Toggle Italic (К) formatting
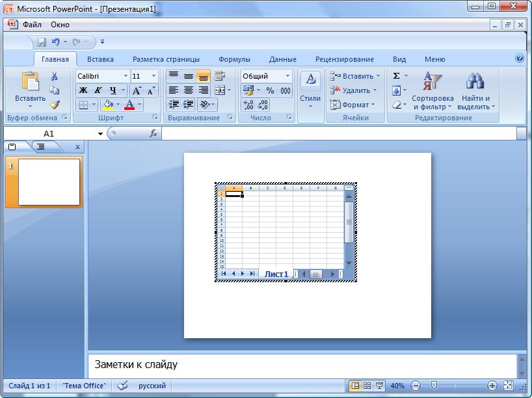 click(98, 90)
